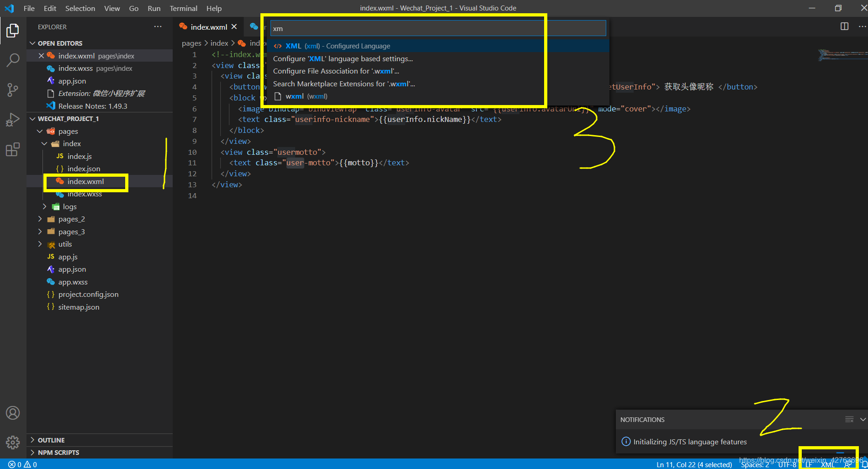
Task: Open the Terminal menu
Action: click(183, 8)
